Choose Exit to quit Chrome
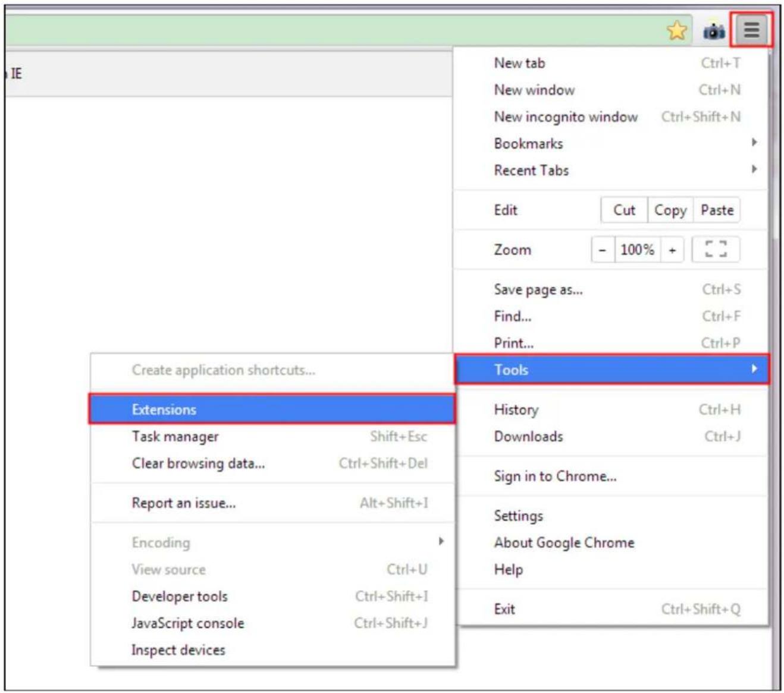 click(611, 609)
